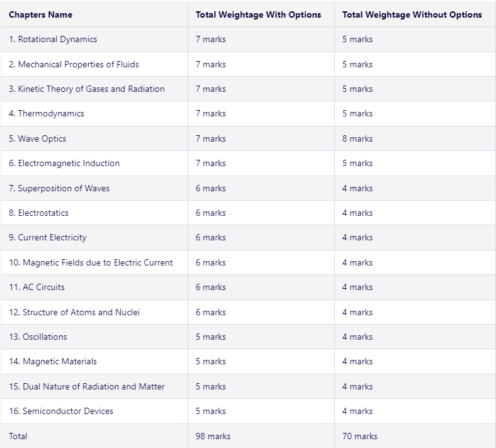Click the 'Total Weightage With Options' header
This screenshot has width=496, height=448.
[x=258, y=14]
